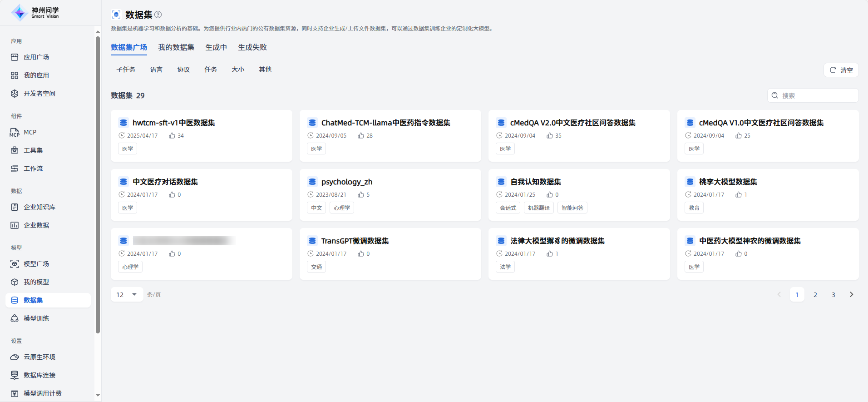
Task: Open 工具集 in the sidebar
Action: 33,150
